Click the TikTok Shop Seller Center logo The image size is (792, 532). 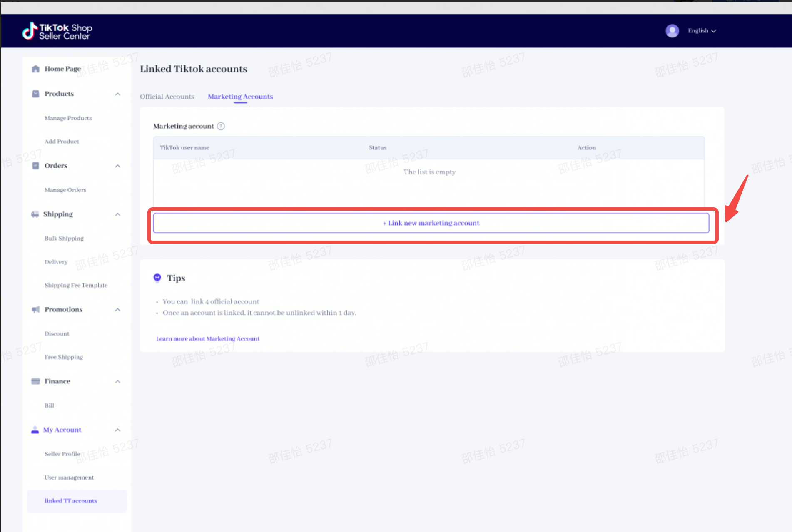(x=57, y=31)
